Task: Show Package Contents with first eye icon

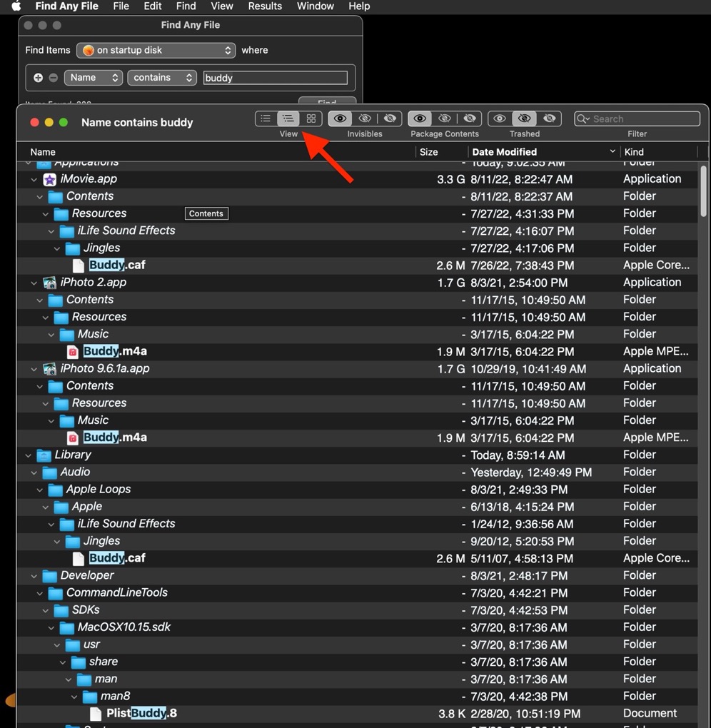Action: 420,118
